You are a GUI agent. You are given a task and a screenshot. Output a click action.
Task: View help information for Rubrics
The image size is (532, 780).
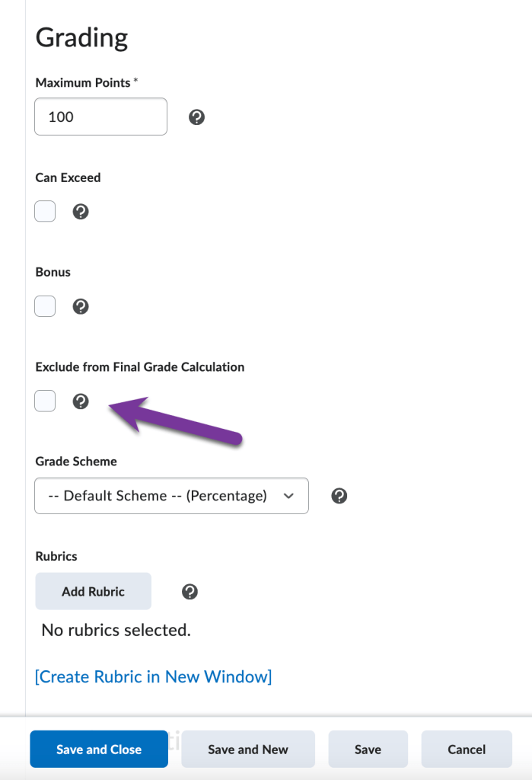(190, 591)
